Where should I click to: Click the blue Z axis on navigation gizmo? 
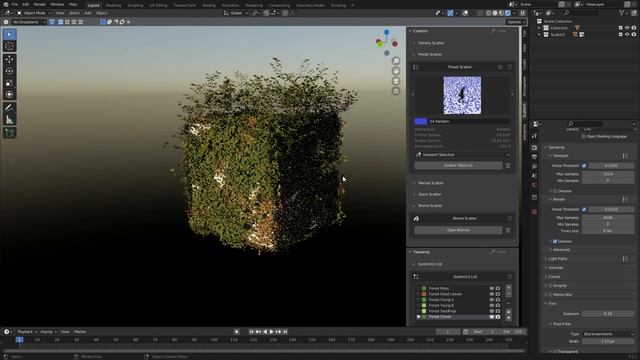(x=387, y=32)
